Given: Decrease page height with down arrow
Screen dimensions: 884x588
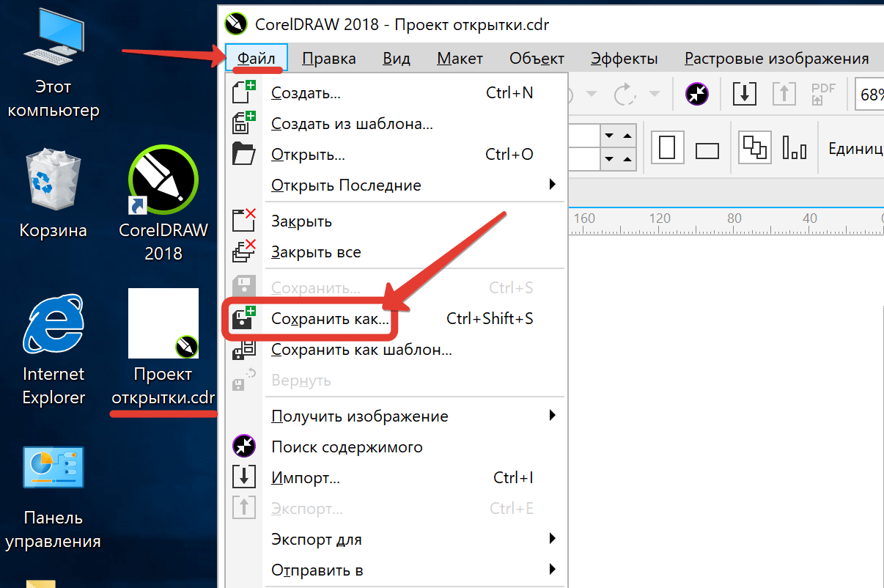Looking at the screenshot, I should (x=609, y=159).
